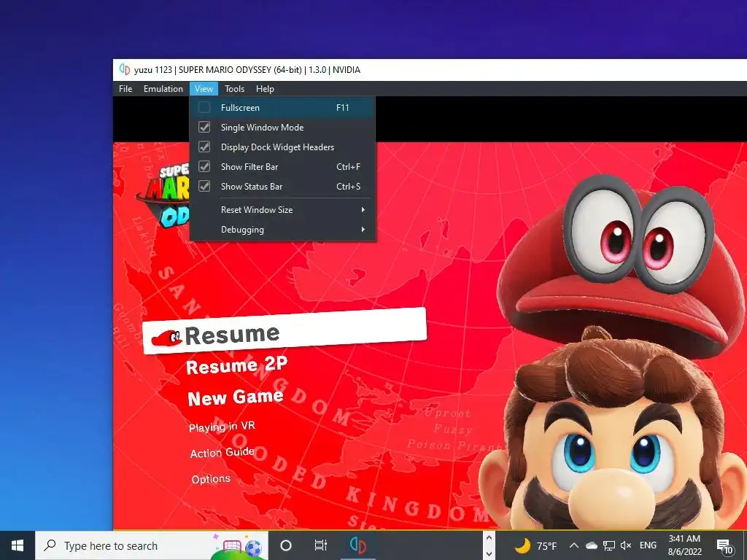This screenshot has height=560, width=747.
Task: Open Cortana circle icon on taskbar
Action: 286,545
